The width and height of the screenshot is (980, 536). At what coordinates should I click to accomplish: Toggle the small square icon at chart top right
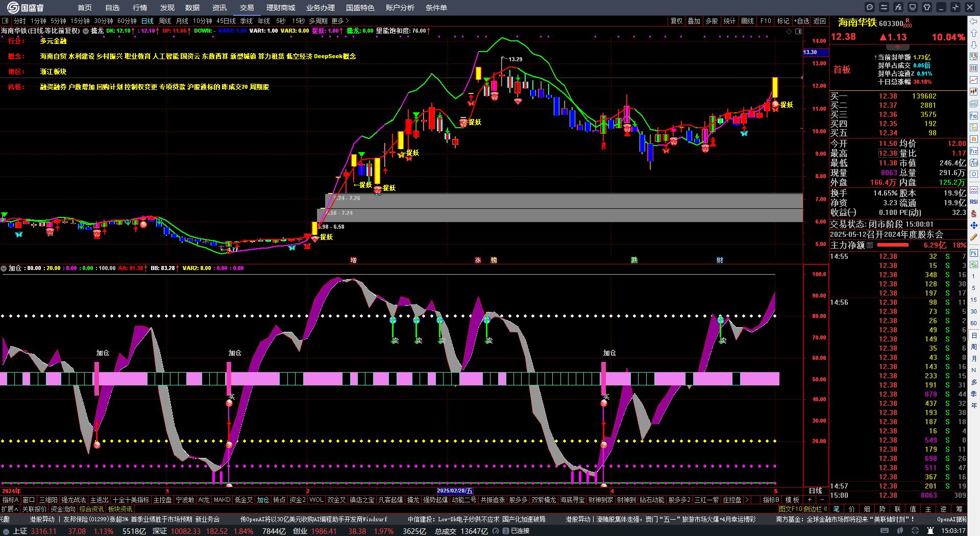pyautogui.click(x=798, y=31)
